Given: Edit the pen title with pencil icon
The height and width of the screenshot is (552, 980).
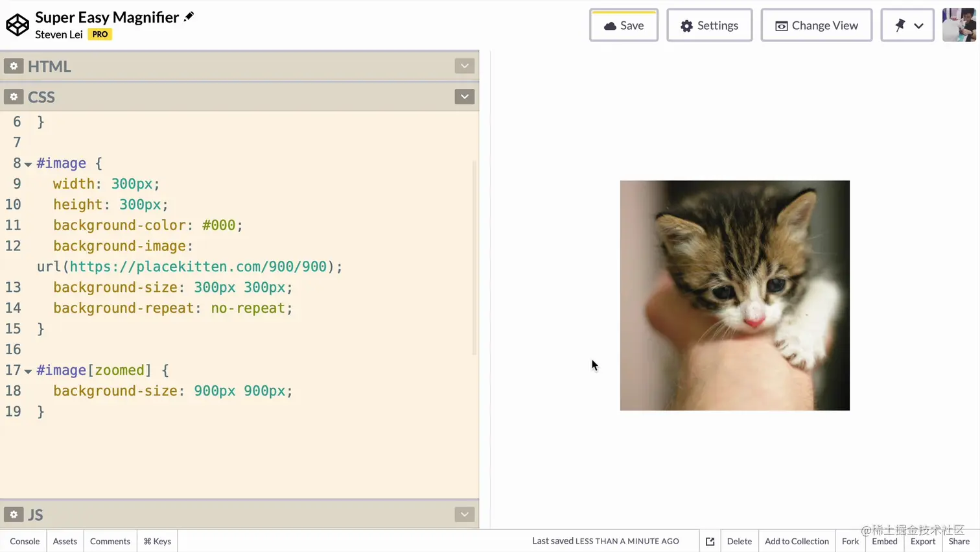Looking at the screenshot, I should (x=189, y=17).
